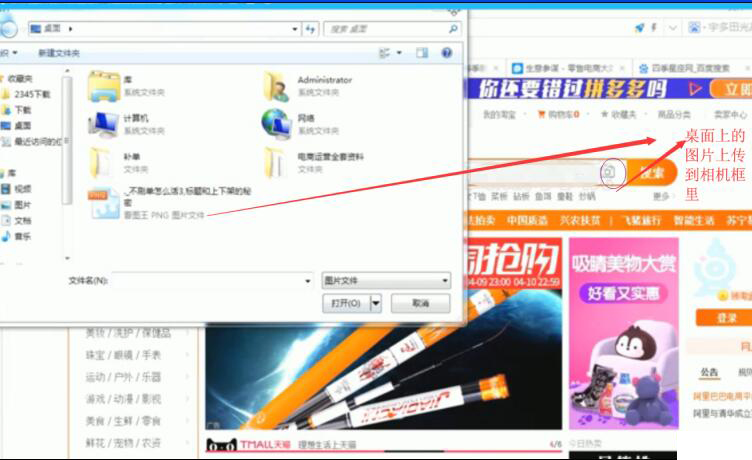Select 图片 library in the sidebar
Screen dimensions: 752x460
click(x=23, y=205)
